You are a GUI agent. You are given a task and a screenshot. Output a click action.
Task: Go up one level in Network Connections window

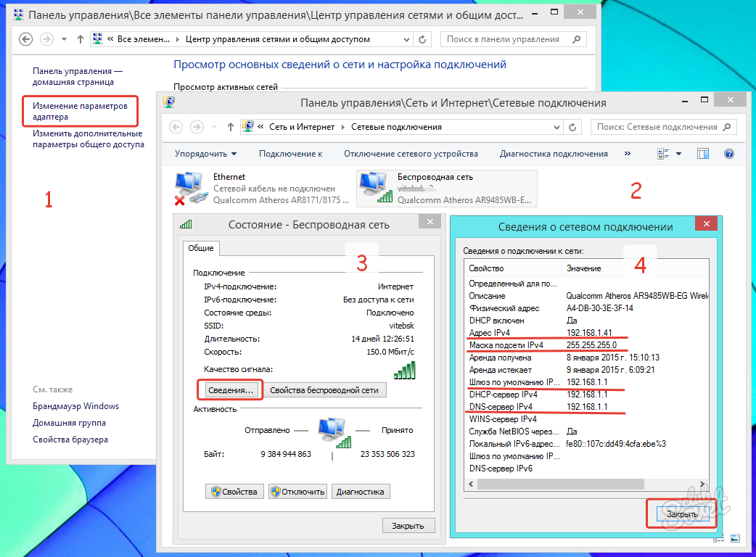tap(231, 127)
